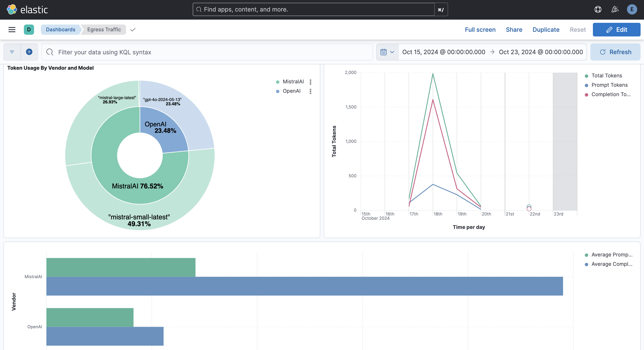The image size is (644, 350).
Task: Click MistralAI average completion blue bar
Action: (x=305, y=286)
